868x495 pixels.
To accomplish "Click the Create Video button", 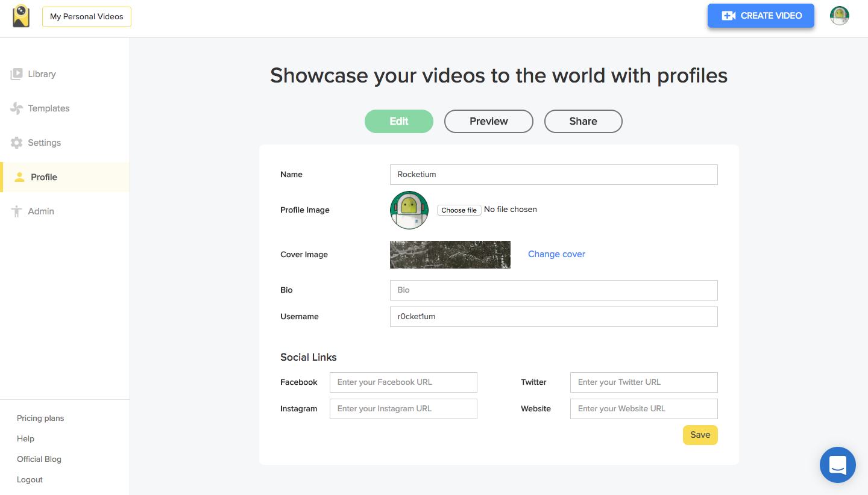I will pyautogui.click(x=761, y=16).
